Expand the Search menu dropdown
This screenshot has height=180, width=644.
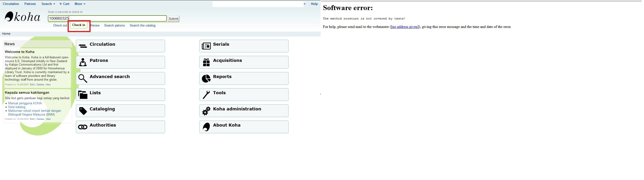(x=48, y=4)
